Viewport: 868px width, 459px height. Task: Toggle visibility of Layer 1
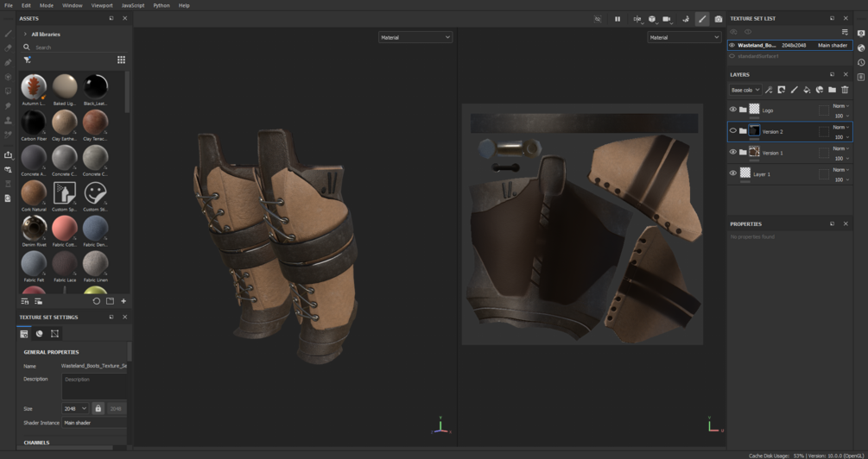click(733, 173)
